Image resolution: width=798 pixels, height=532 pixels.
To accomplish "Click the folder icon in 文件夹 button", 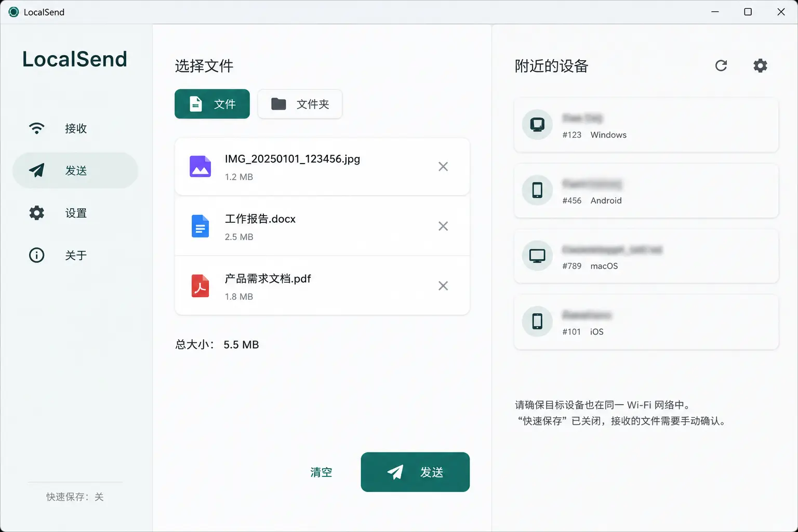I will pyautogui.click(x=278, y=104).
